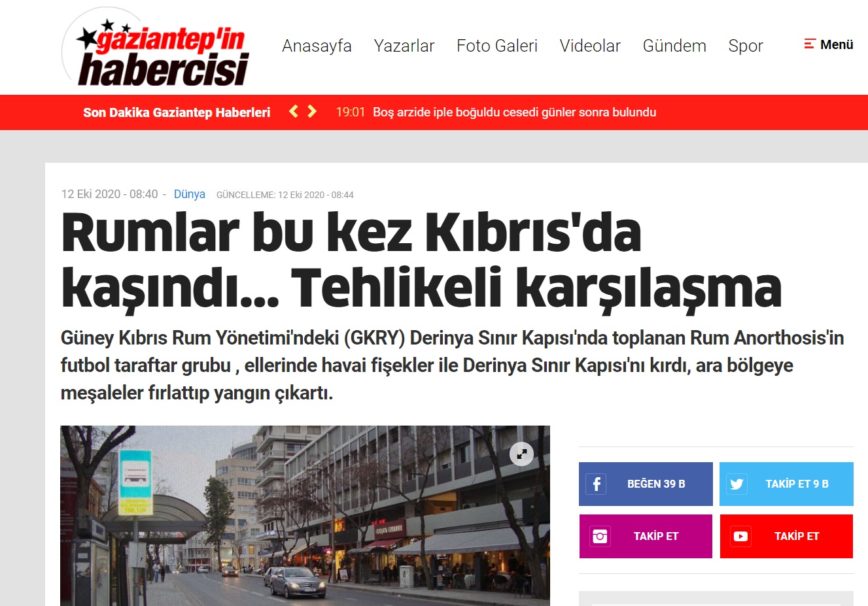Viewport: 868px width, 606px height.
Task: Navigate to Gündem news
Action: click(674, 46)
